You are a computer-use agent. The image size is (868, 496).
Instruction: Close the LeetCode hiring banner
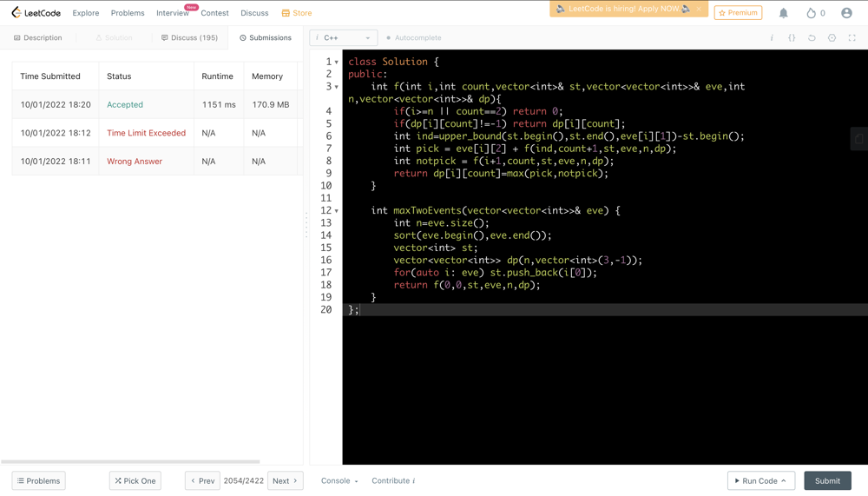pyautogui.click(x=699, y=9)
